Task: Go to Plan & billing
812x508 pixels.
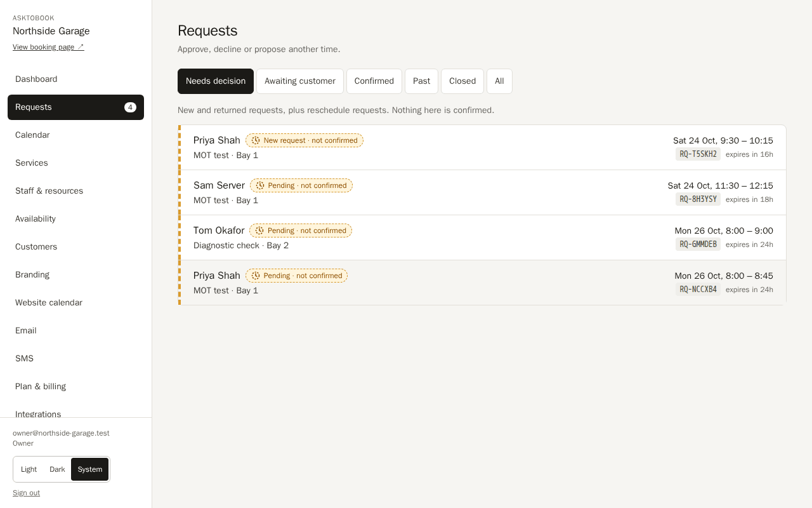Action: 75,387
